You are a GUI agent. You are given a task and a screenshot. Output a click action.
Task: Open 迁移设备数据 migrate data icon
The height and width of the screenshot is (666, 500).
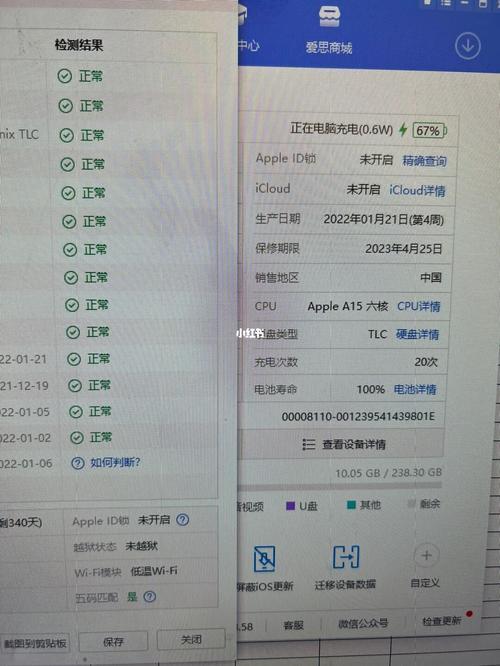point(346,557)
